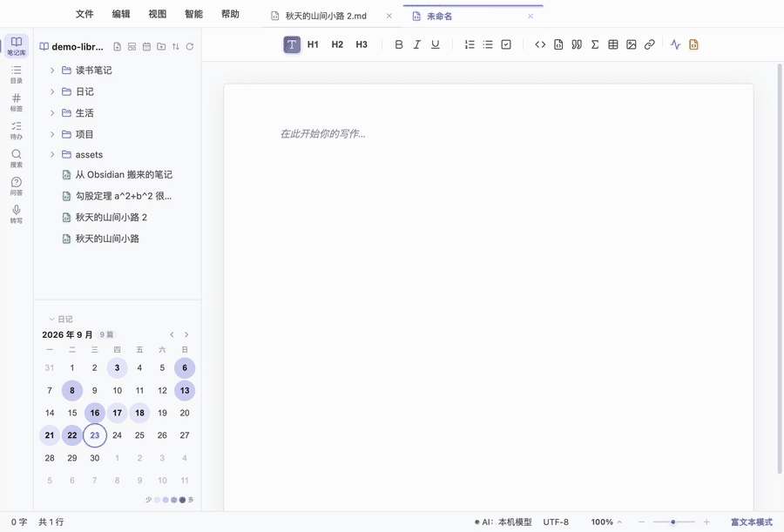Open the 笔记库 library sidebar panel
Screen dimensions: 784x532
click(17, 46)
